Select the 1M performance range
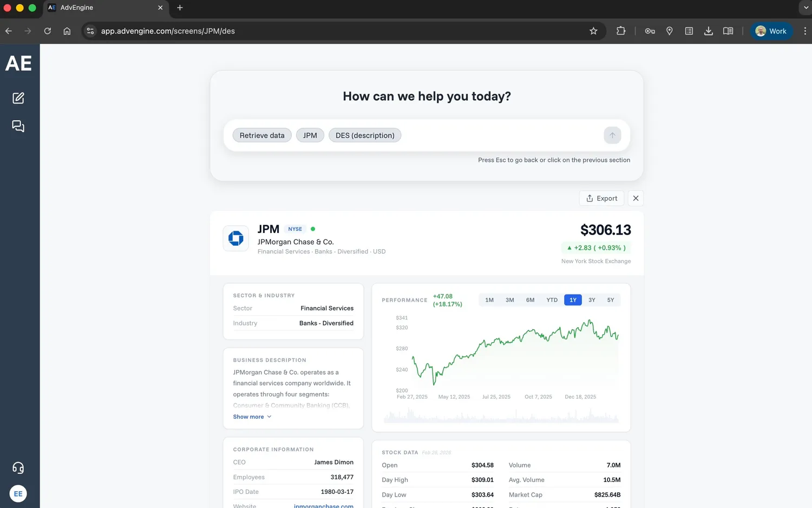Screen dimensions: 812x508 click(489, 300)
